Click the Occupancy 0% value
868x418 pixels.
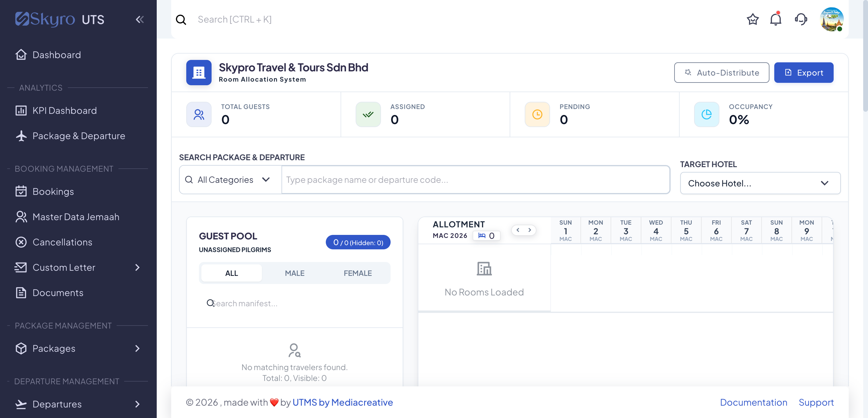(x=739, y=120)
